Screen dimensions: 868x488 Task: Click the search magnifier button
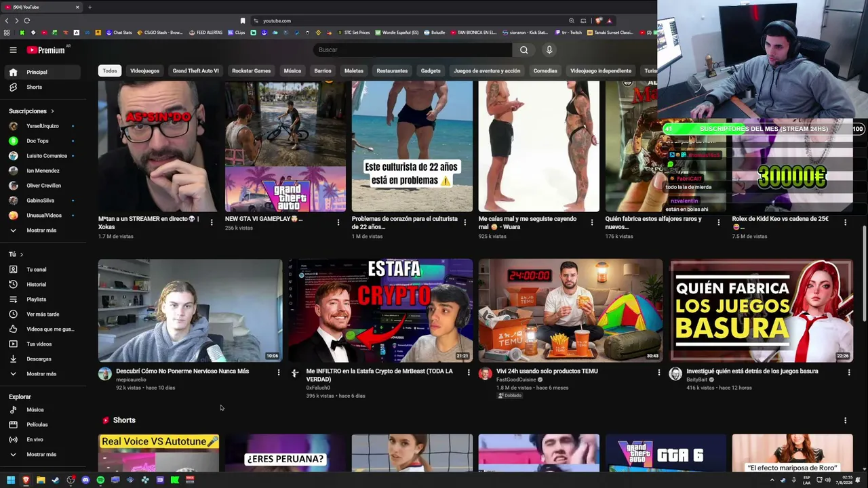[x=524, y=49]
